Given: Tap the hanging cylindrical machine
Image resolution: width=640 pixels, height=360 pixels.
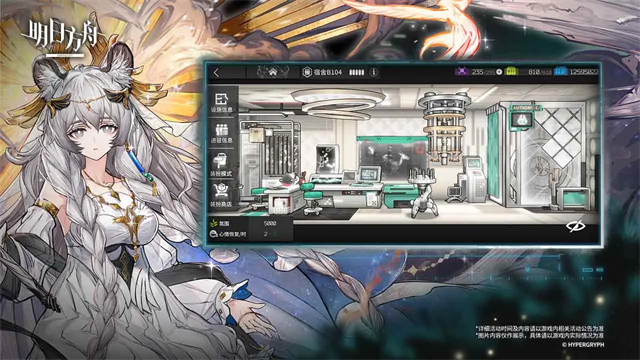Looking at the screenshot, I should coord(444,127).
